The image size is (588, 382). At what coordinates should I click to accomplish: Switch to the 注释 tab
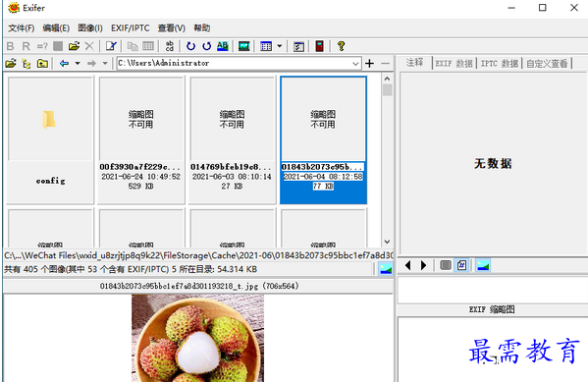coord(415,63)
